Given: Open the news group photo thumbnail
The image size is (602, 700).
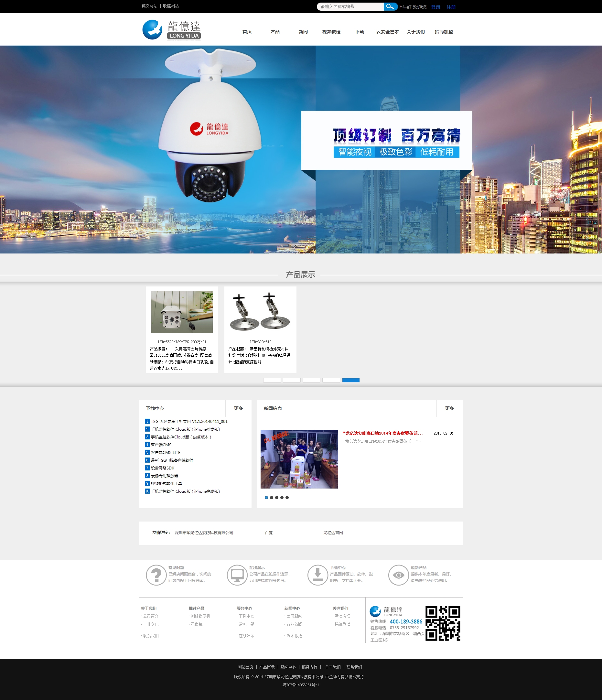Looking at the screenshot, I should click(299, 459).
